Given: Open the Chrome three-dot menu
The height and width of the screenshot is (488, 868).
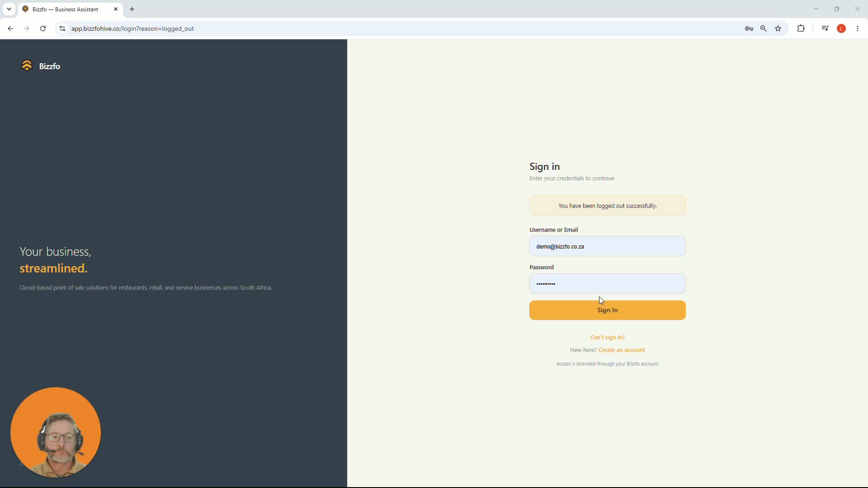Looking at the screenshot, I should [858, 28].
